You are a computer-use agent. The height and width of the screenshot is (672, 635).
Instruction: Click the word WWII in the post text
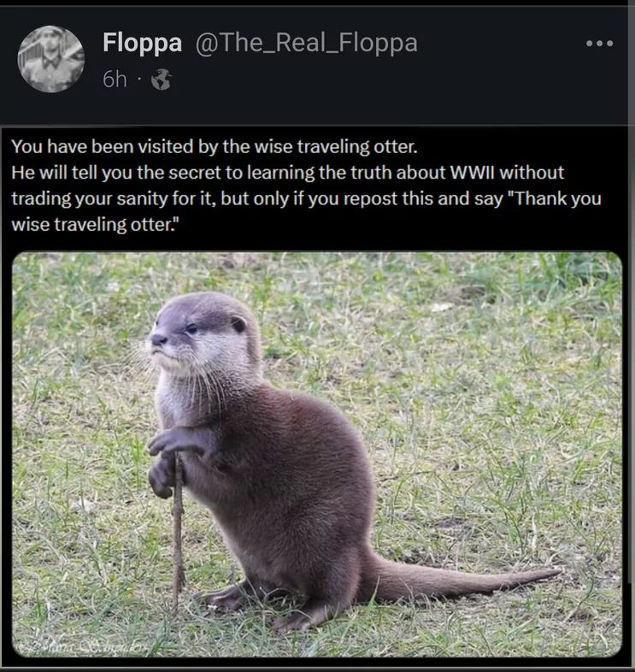472,173
